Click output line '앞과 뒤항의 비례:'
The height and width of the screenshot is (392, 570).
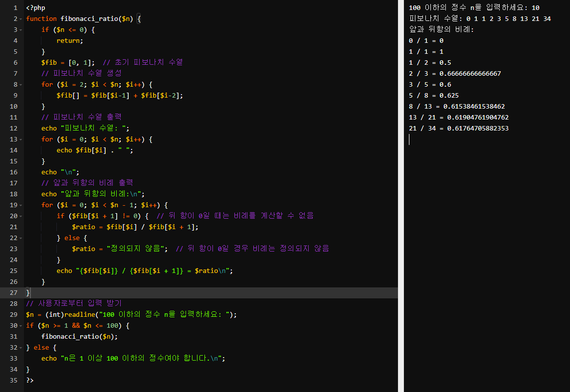[441, 29]
